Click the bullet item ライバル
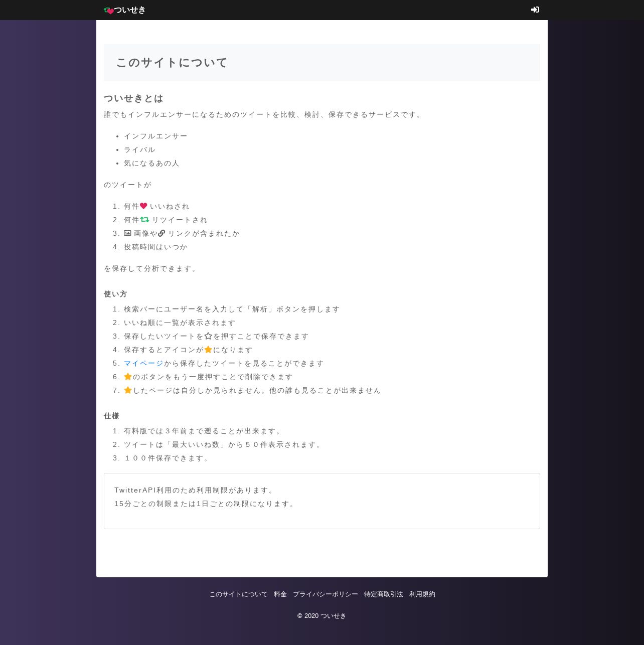The height and width of the screenshot is (645, 644). pos(140,149)
